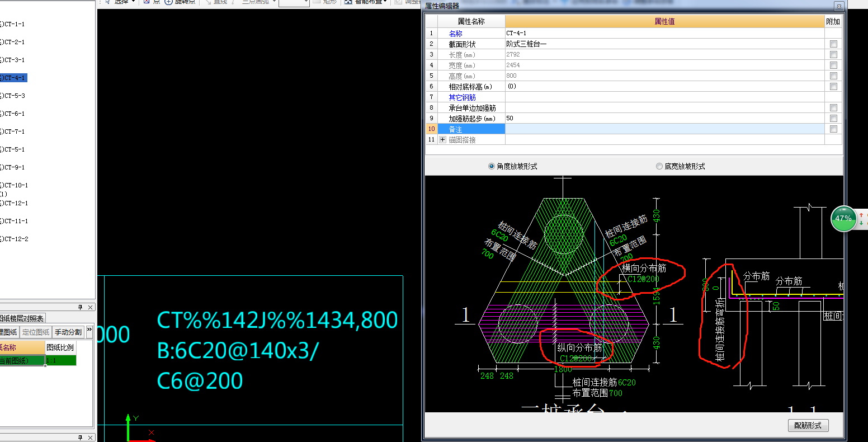This screenshot has width=868, height=442.
Task: Edit the 名称 value CT-4-1
Action: pyautogui.click(x=664, y=33)
